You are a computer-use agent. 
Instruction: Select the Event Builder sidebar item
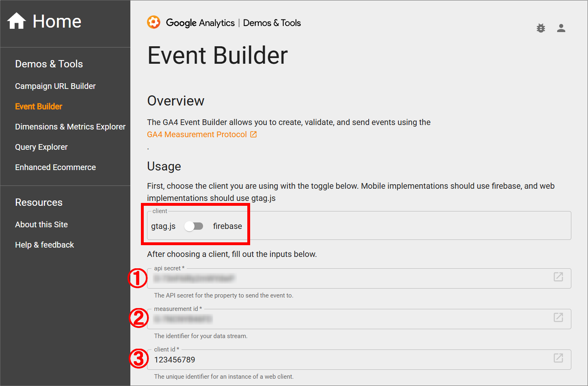pos(39,106)
